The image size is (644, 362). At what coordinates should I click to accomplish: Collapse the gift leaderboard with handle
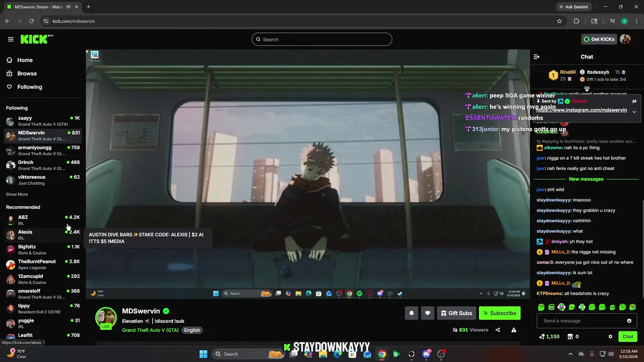coord(587,89)
